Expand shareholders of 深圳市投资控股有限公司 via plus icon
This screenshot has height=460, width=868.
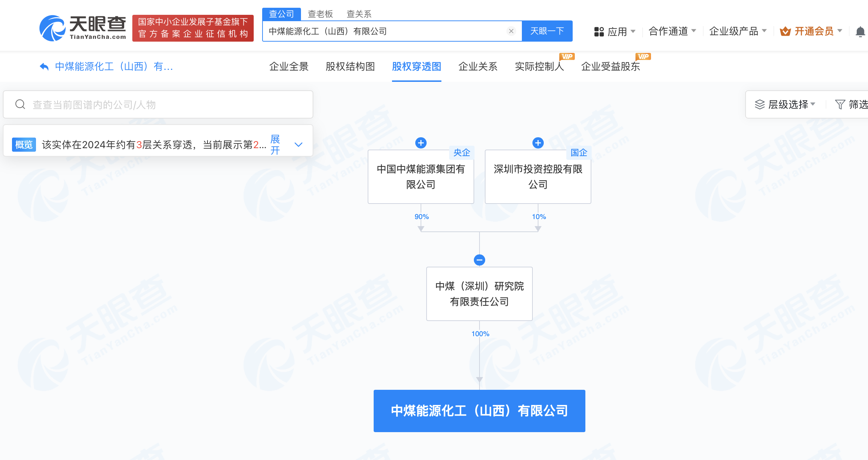[537, 143]
